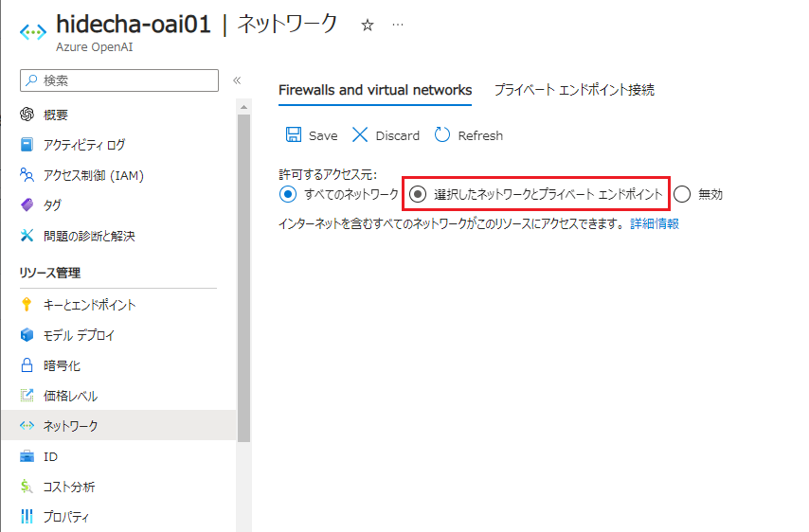Click the 許可するアクセス元: label
This screenshot has width=809, height=532.
[x=328, y=174]
